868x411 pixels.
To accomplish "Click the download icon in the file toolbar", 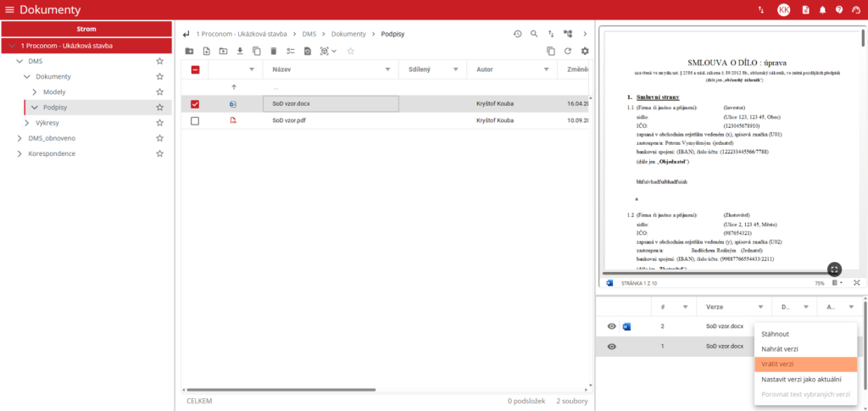I will coord(240,52).
